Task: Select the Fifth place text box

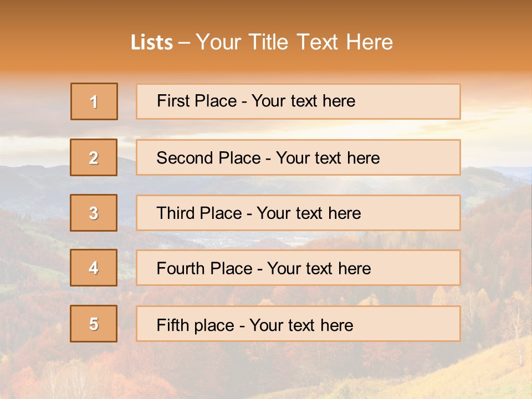Action: pyautogui.click(x=298, y=324)
